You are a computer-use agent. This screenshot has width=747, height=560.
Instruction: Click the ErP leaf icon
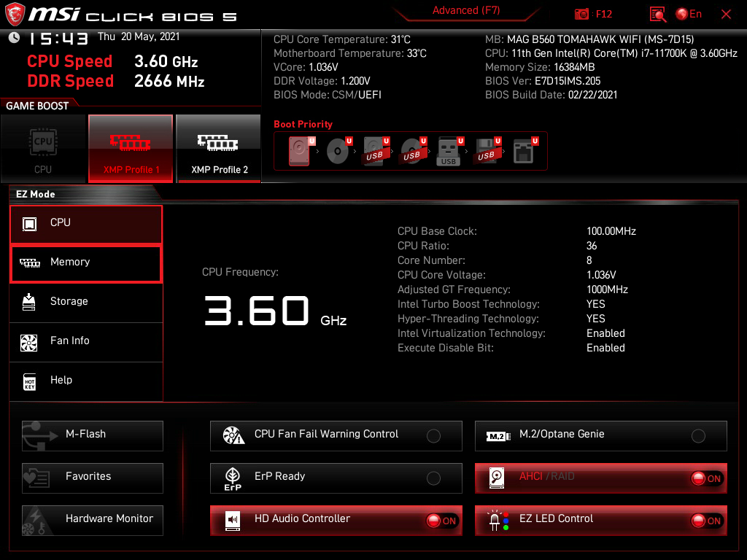point(233,478)
